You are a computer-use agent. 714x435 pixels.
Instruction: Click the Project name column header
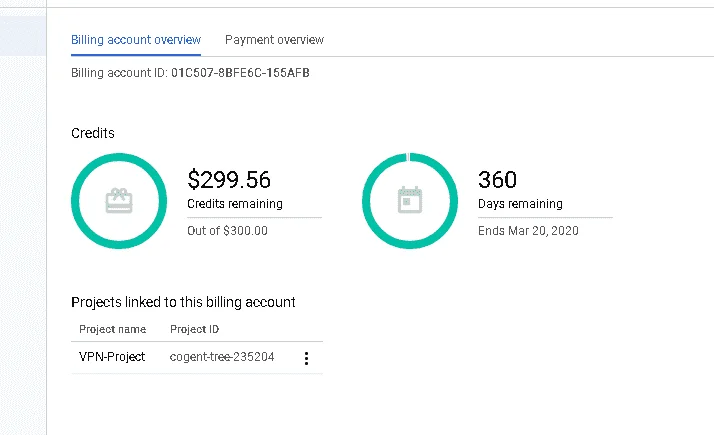[112, 329]
